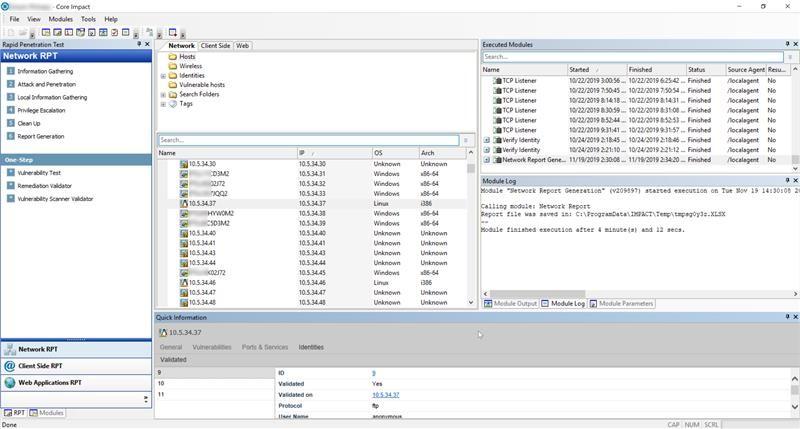Click the Linux host icon for 10.5.34.37
Image resolution: width=800 pixels, height=429 pixels.
184,204
